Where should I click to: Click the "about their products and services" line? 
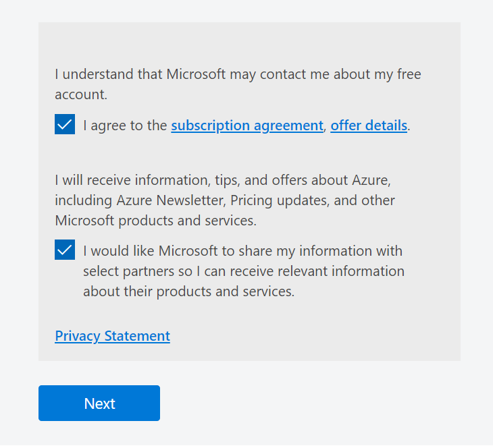[x=188, y=291]
